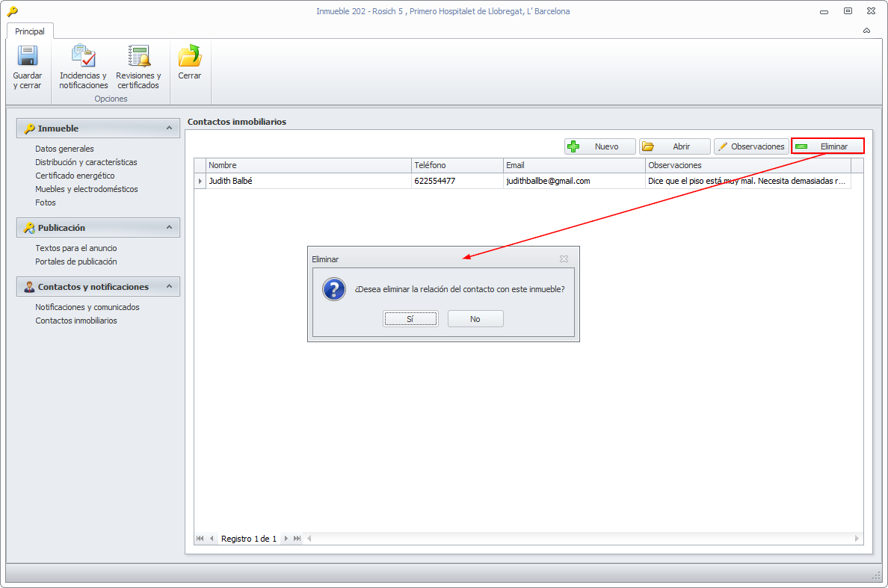This screenshot has height=588, width=888.
Task: Go to next record navigator button
Action: 286,539
